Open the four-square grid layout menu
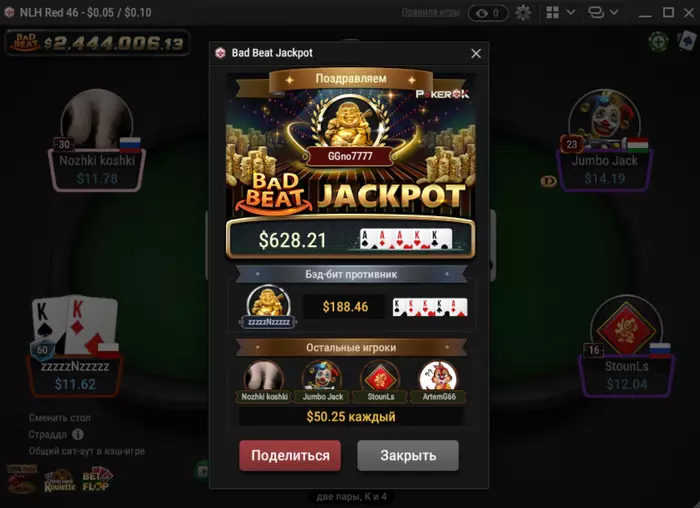This screenshot has height=508, width=700. [553, 12]
